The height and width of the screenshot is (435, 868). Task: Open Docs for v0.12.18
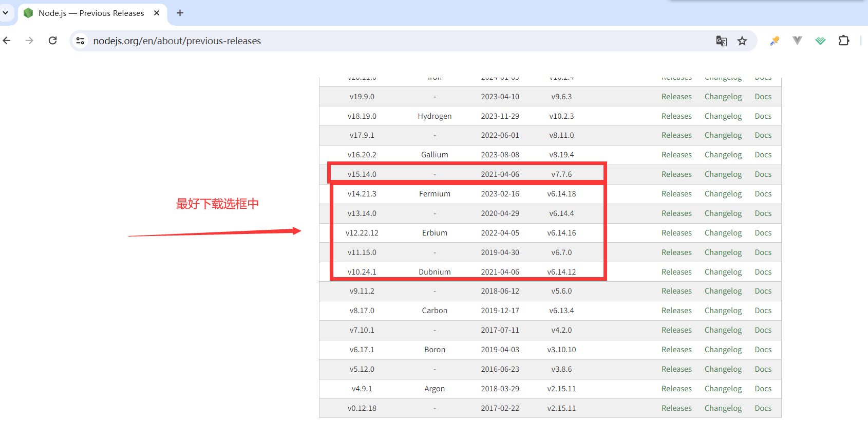[x=763, y=408]
